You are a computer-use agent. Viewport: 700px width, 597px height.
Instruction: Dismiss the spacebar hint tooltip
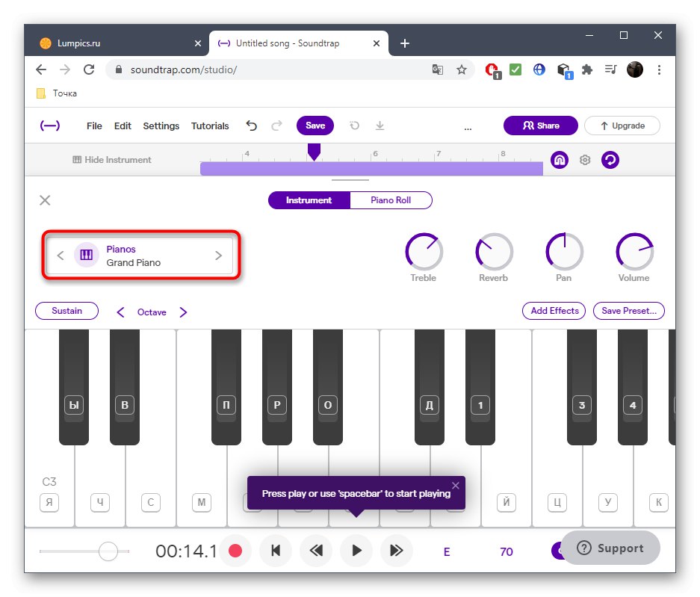(456, 486)
